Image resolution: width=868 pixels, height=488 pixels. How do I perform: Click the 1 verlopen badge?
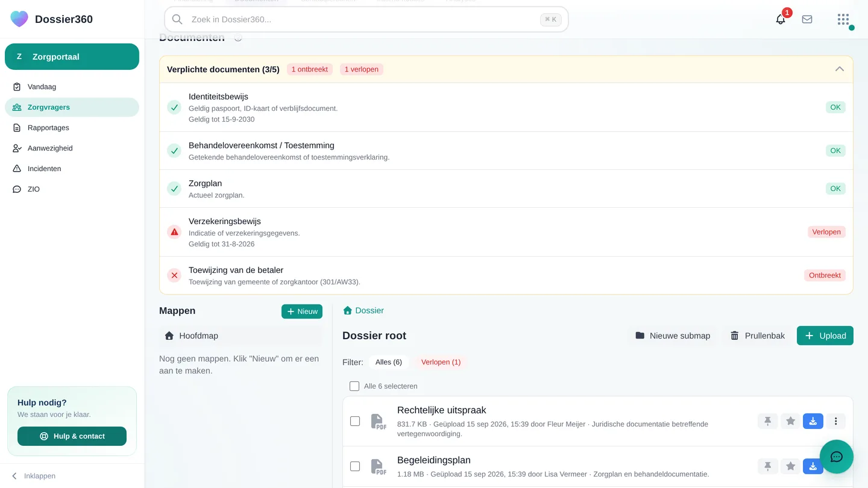click(x=362, y=69)
